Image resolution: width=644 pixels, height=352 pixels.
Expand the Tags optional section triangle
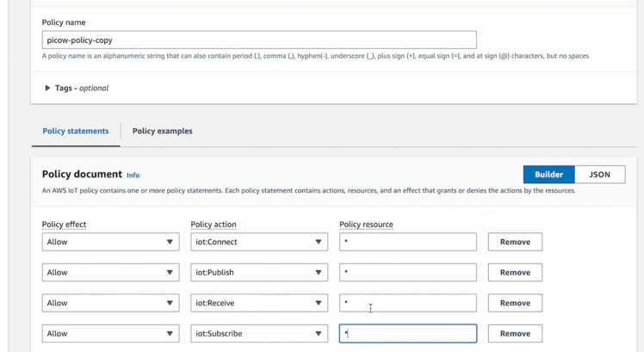(47, 88)
